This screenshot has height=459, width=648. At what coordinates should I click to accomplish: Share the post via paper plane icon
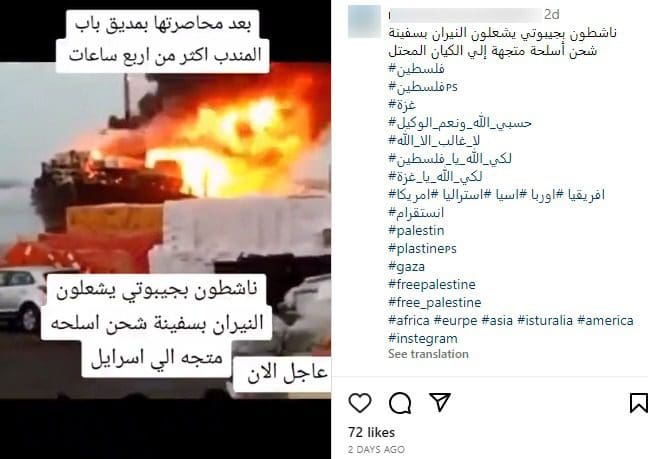click(x=440, y=402)
